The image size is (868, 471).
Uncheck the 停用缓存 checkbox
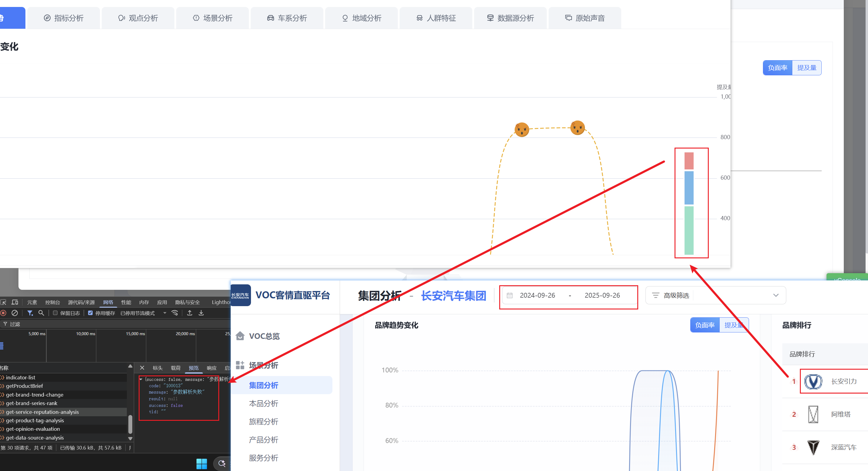click(90, 313)
